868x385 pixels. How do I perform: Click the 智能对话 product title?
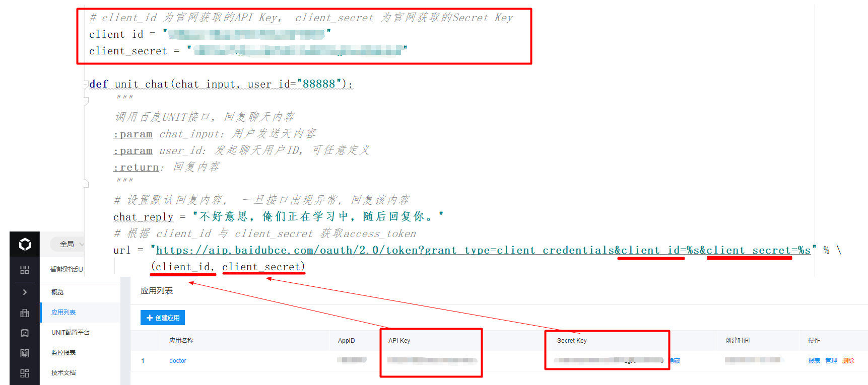tap(66, 269)
